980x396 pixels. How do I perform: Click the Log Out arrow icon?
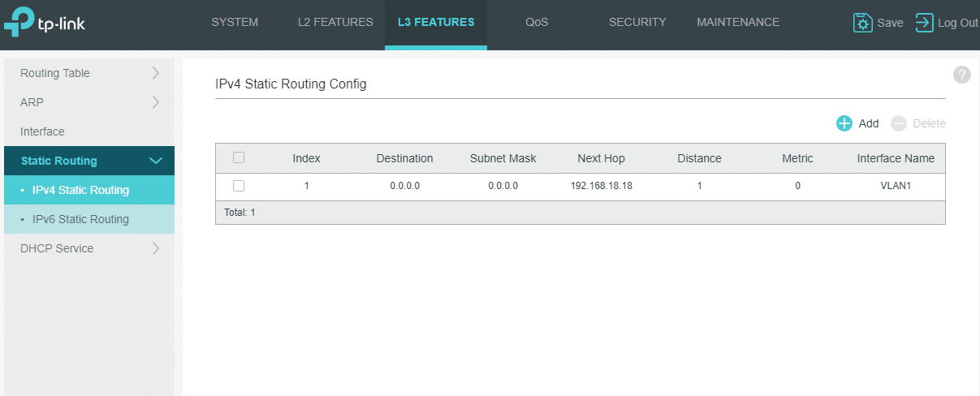pyautogui.click(x=924, y=23)
